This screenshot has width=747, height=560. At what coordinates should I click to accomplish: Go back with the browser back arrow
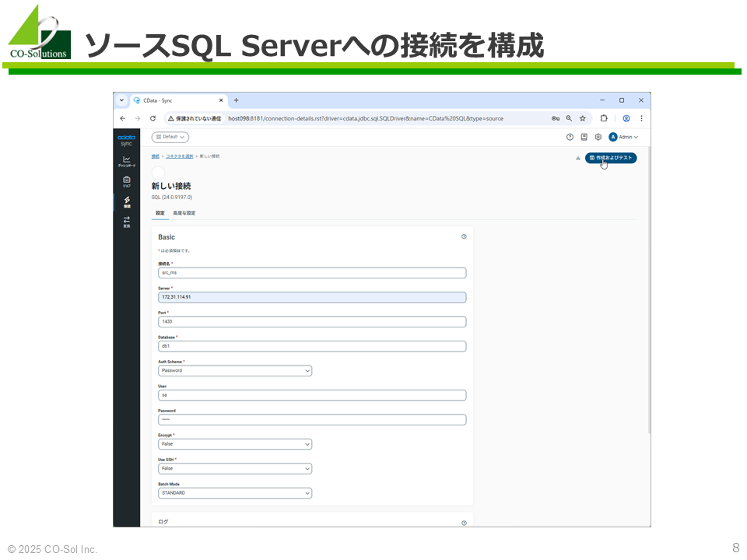[123, 118]
